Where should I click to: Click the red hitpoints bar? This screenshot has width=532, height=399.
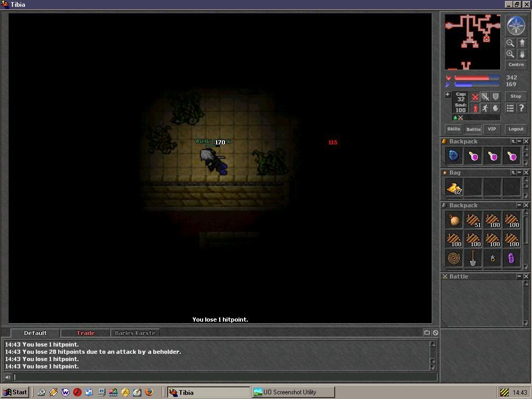477,78
